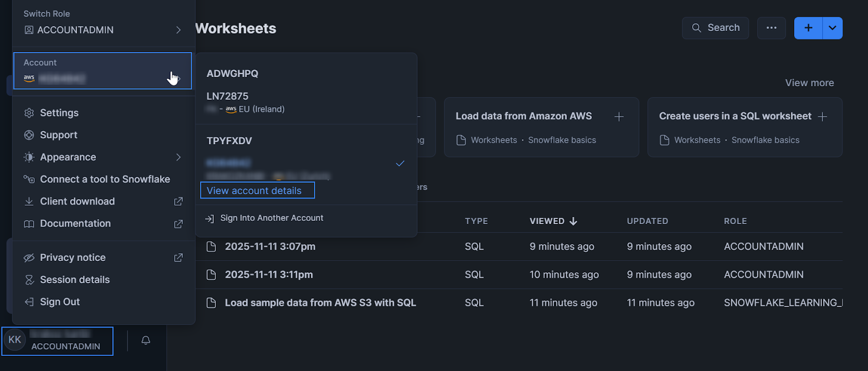868x371 pixels.
Task: Click the Sign Out door icon
Action: (x=29, y=302)
